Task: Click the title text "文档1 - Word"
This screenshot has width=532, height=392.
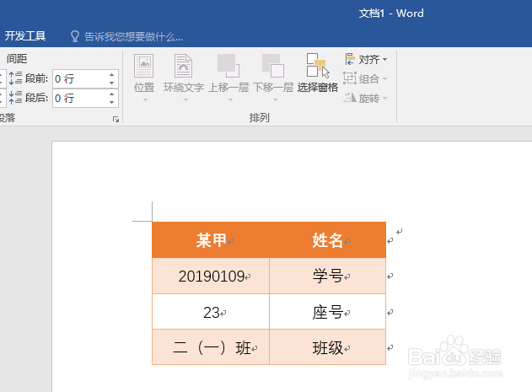Action: [x=391, y=13]
